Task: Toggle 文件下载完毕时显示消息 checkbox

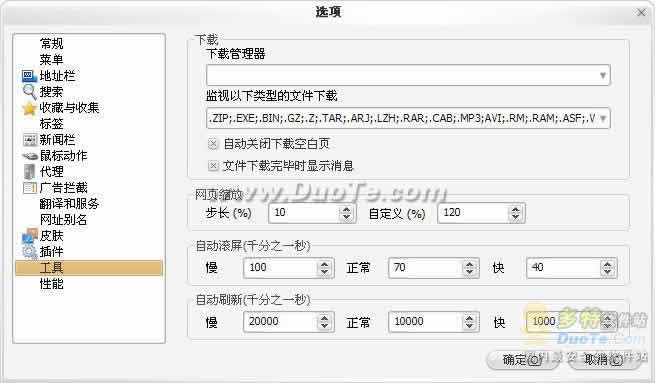Action: point(213,166)
